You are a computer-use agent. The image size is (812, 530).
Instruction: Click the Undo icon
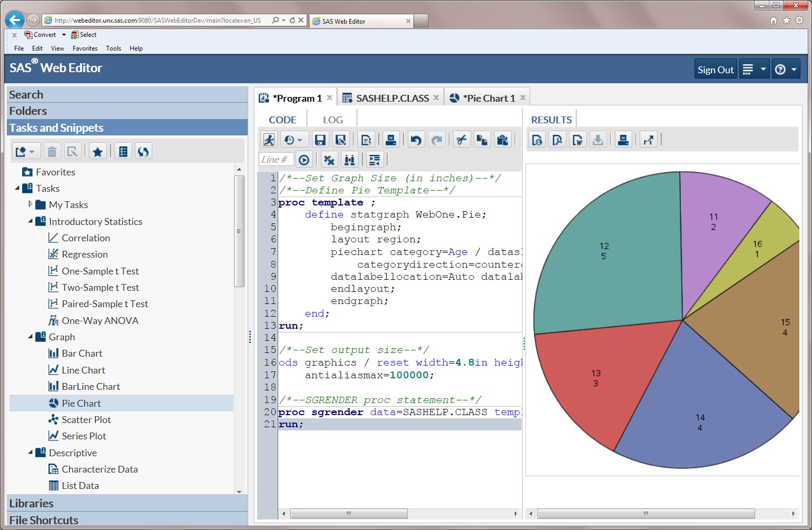(416, 139)
